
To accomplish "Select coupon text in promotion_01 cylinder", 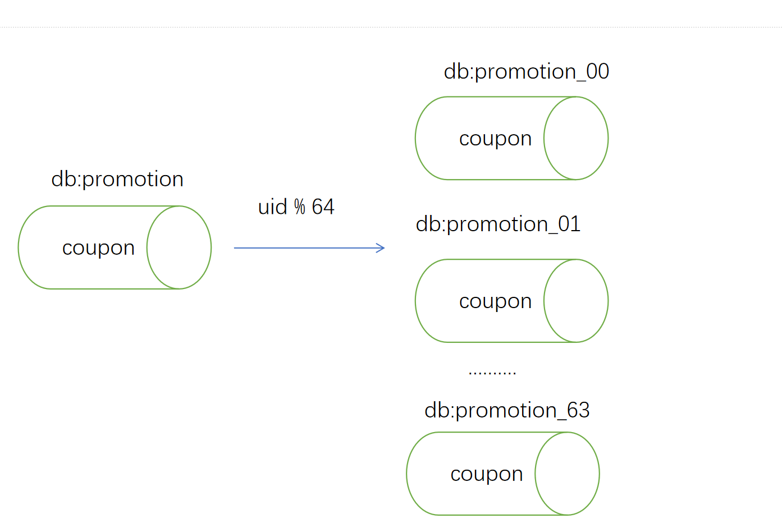I will 495,302.
